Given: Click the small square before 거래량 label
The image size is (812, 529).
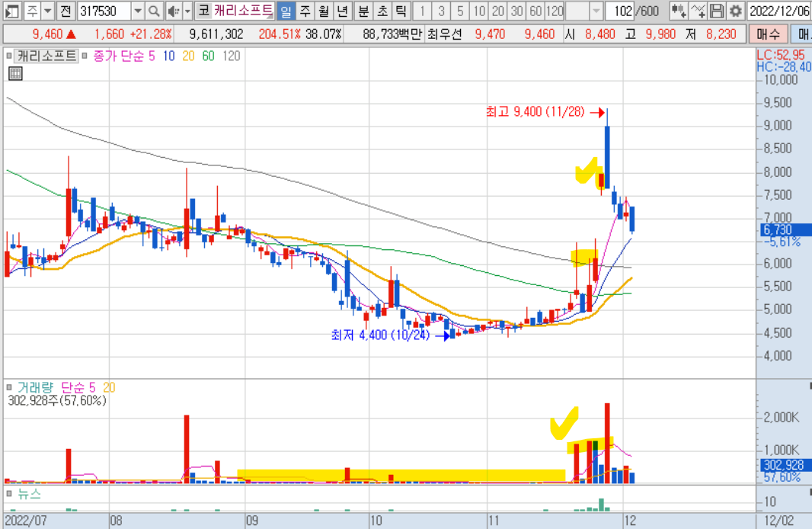Looking at the screenshot, I should pyautogui.click(x=9, y=387).
